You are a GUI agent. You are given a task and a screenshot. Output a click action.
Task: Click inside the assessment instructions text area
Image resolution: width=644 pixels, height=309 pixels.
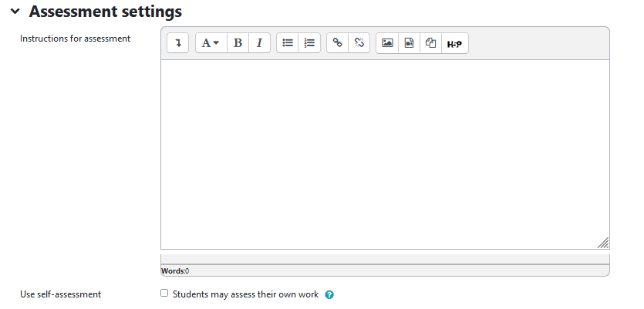(x=384, y=154)
